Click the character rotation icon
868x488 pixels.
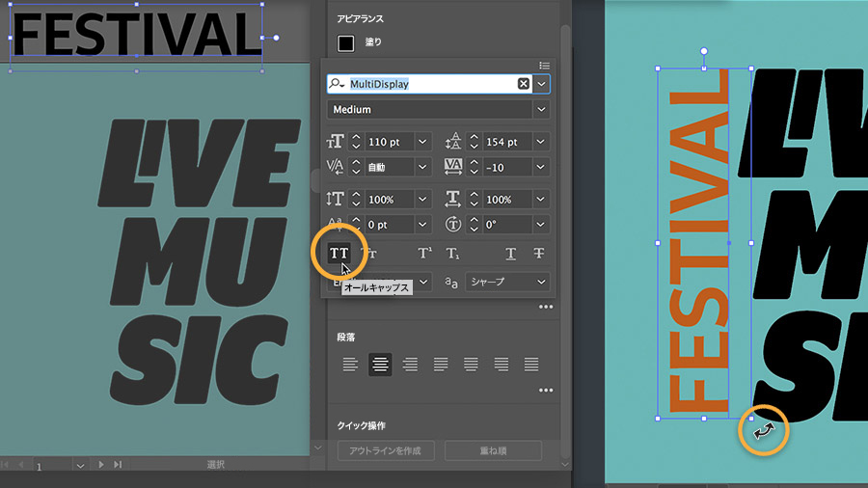click(x=453, y=224)
